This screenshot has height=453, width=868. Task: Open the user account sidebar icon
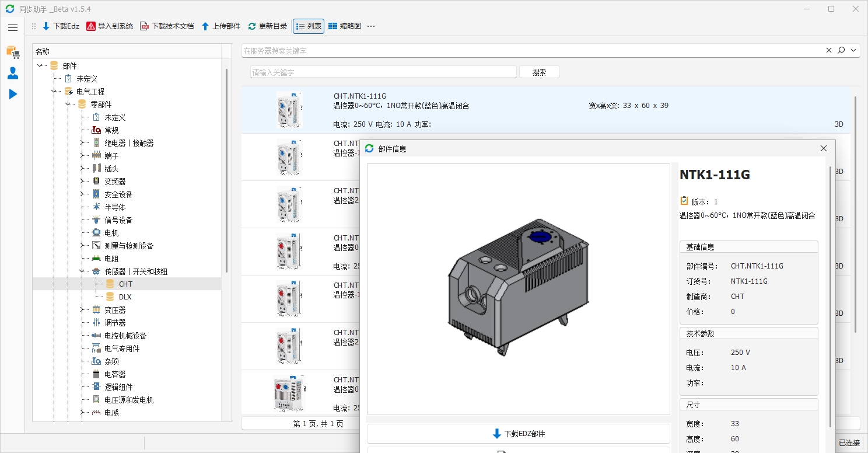(13, 73)
